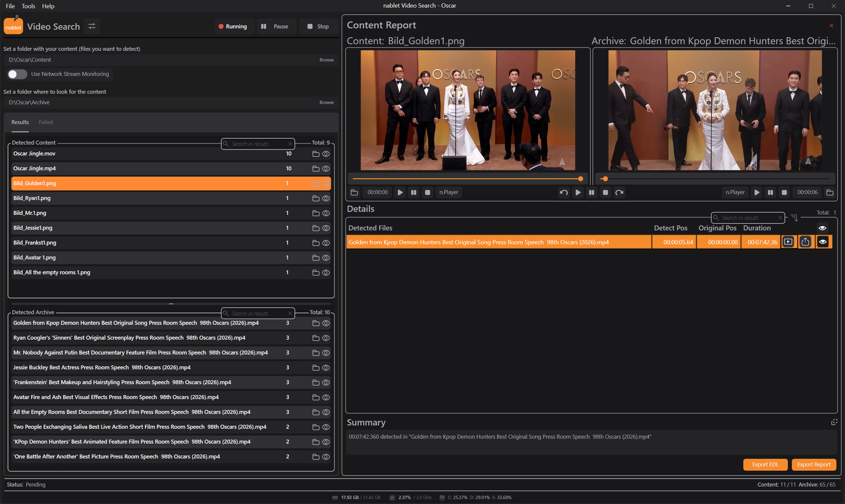Open the File menu
Screen dimensions: 845x504
click(x=10, y=6)
